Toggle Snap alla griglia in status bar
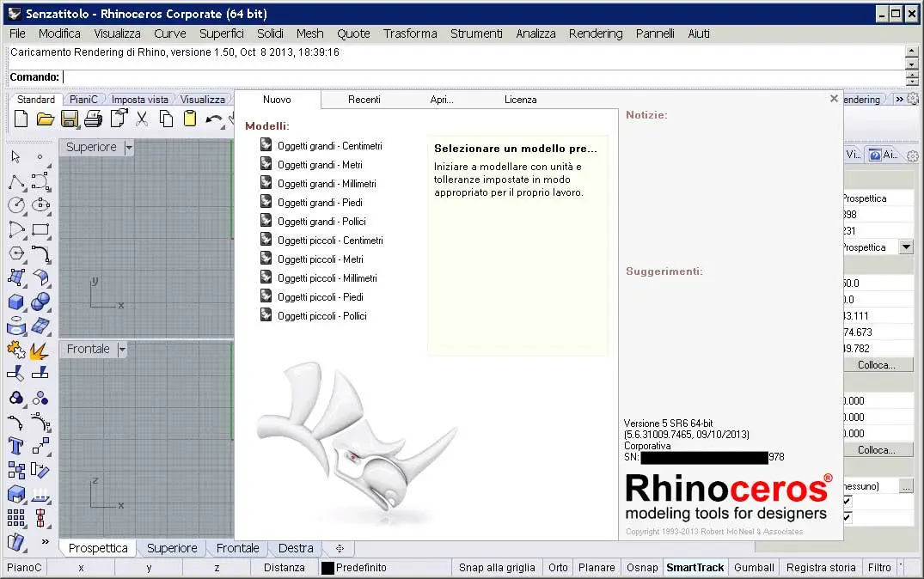Viewport: 924px width, 579px height. 497,567
